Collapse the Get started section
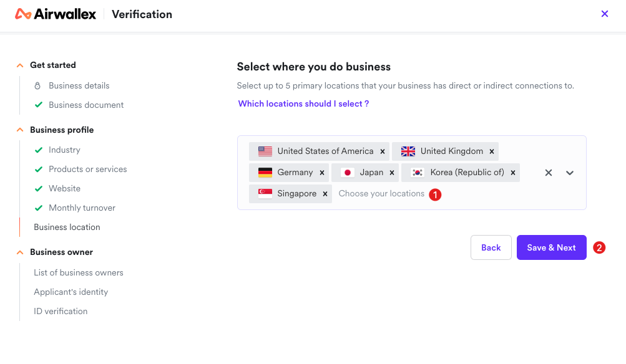 (20, 65)
